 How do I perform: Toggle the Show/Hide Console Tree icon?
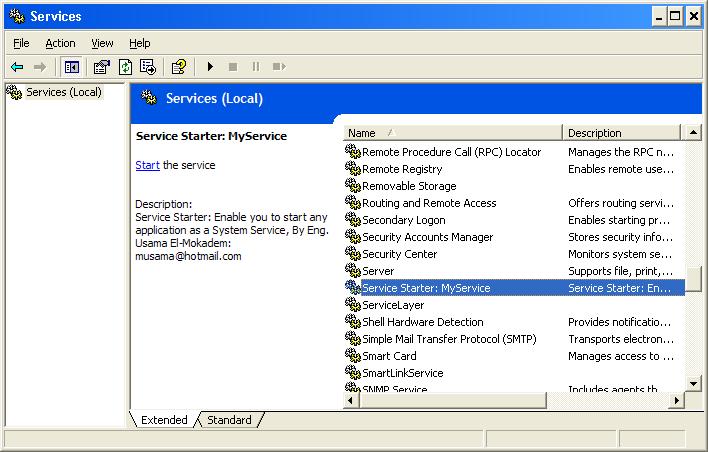coord(72,67)
